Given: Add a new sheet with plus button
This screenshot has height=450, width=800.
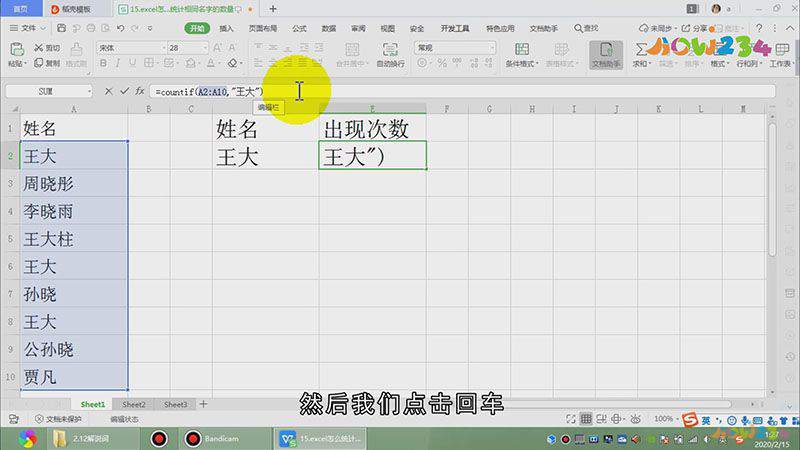Looking at the screenshot, I should pyautogui.click(x=204, y=404).
